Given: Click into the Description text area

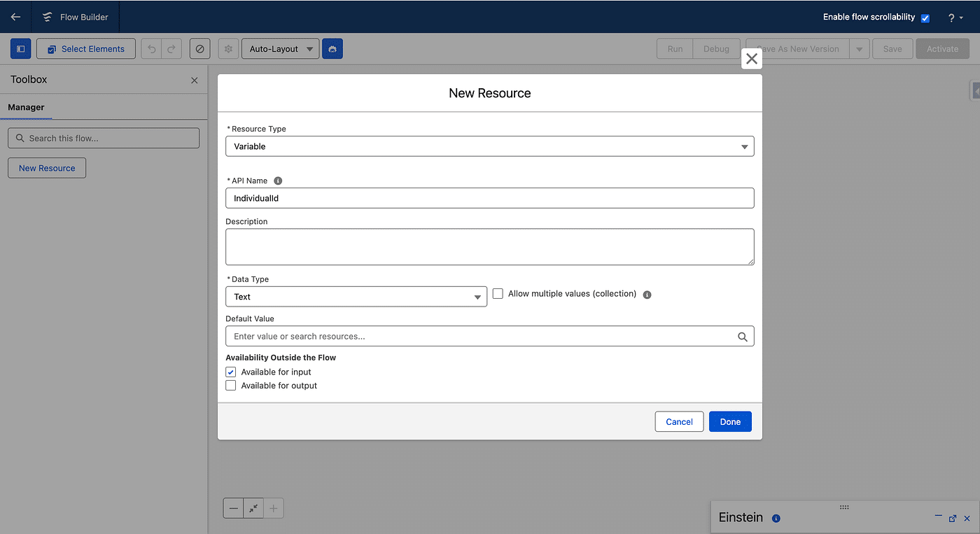Looking at the screenshot, I should tap(489, 246).
